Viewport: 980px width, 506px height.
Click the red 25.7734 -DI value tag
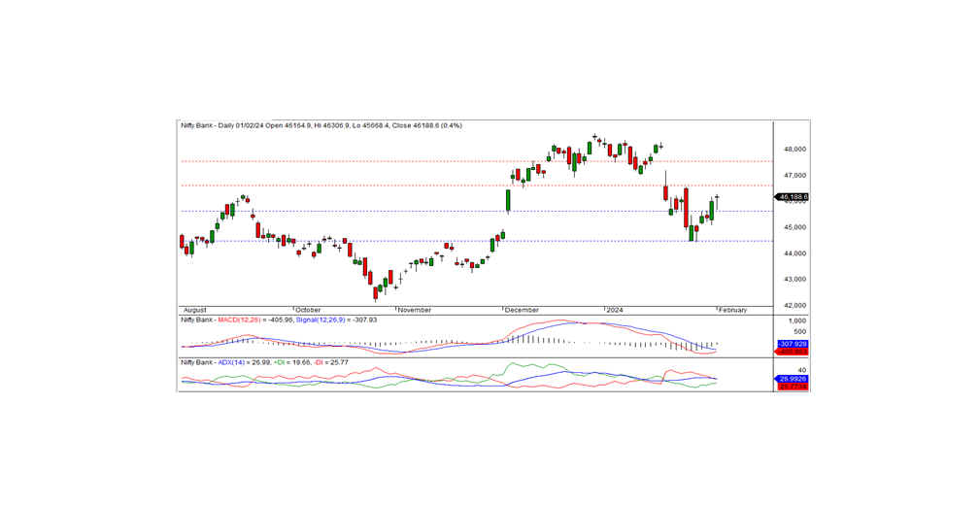pyautogui.click(x=793, y=388)
